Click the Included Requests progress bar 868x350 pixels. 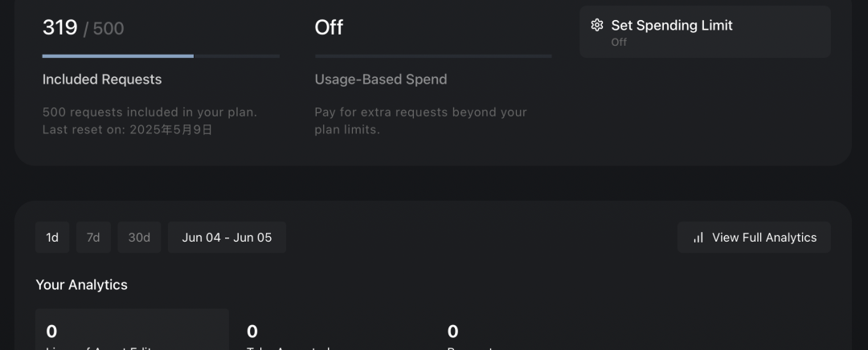[161, 56]
